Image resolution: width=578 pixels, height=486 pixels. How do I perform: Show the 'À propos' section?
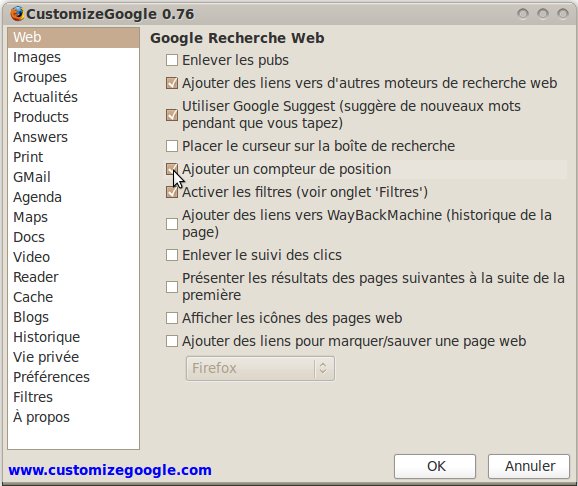pos(73,417)
